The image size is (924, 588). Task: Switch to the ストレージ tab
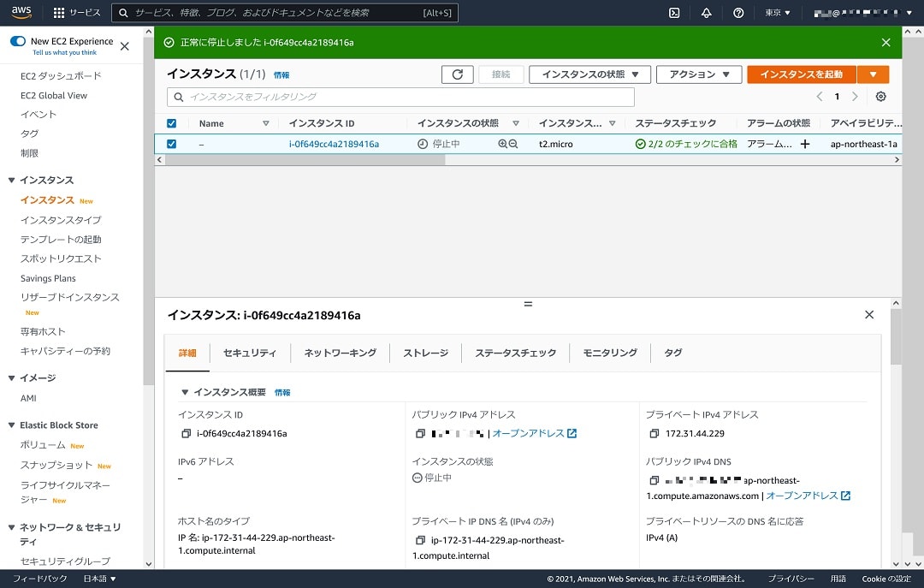point(425,353)
